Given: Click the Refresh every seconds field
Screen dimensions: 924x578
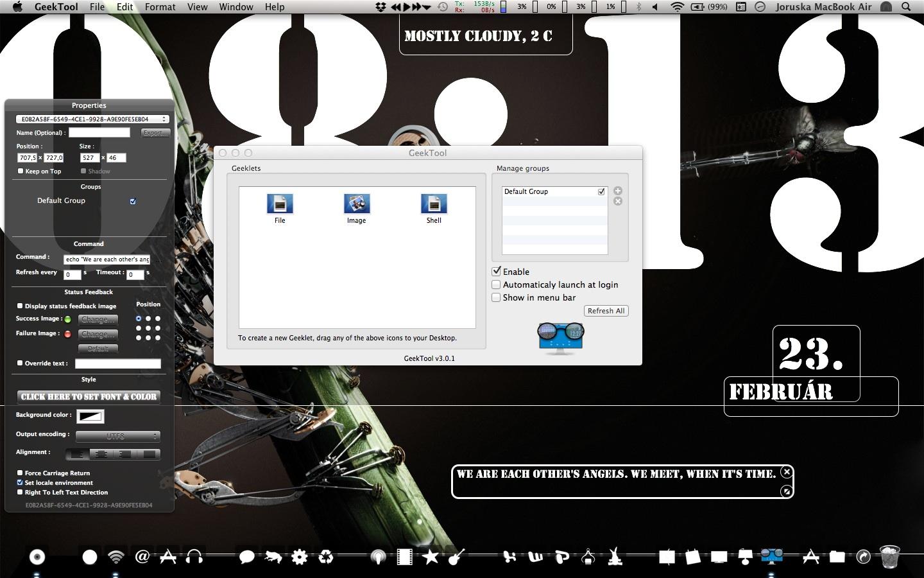Looking at the screenshot, I should (73, 274).
